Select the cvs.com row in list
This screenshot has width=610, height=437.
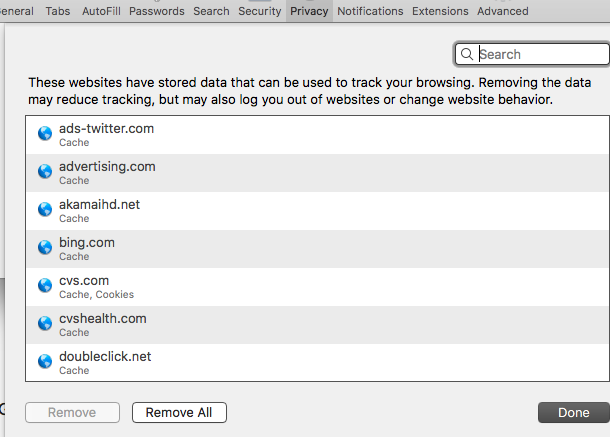pyautogui.click(x=300, y=286)
